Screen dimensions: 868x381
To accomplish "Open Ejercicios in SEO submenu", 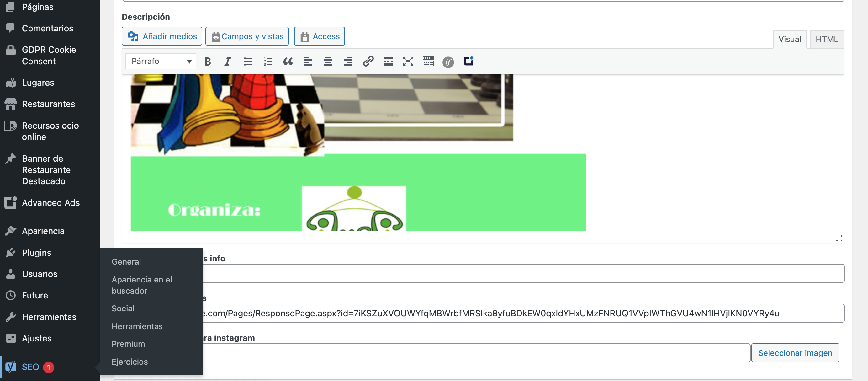I will pyautogui.click(x=130, y=362).
